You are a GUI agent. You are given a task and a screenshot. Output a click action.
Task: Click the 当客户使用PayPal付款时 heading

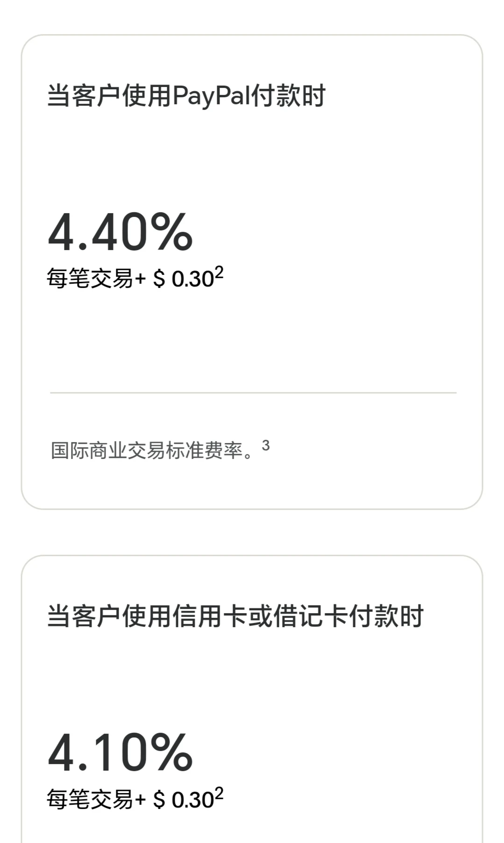pos(186,96)
